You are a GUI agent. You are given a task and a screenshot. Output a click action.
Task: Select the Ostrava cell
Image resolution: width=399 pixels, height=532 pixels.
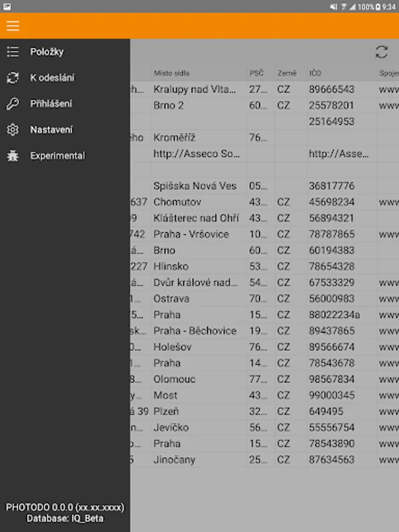(200, 299)
